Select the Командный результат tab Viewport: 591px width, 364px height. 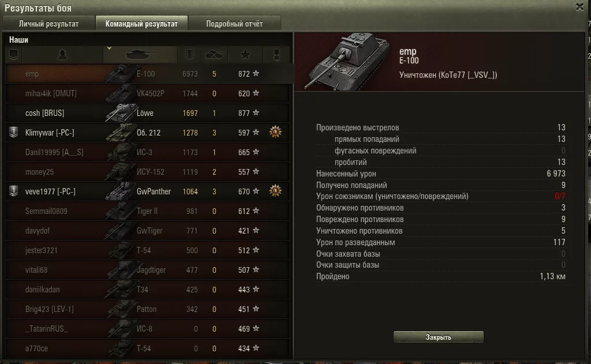coord(141,23)
